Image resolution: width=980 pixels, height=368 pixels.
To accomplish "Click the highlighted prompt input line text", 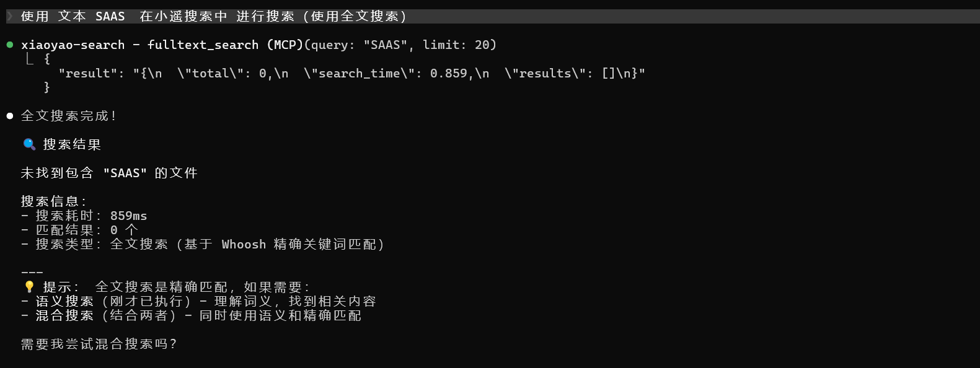I will 214,16.
